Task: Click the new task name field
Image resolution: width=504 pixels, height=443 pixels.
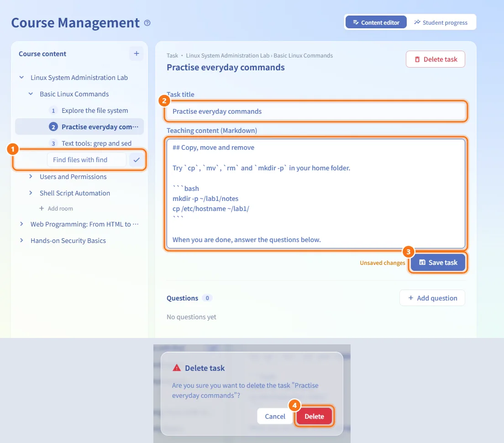Action: pos(87,160)
